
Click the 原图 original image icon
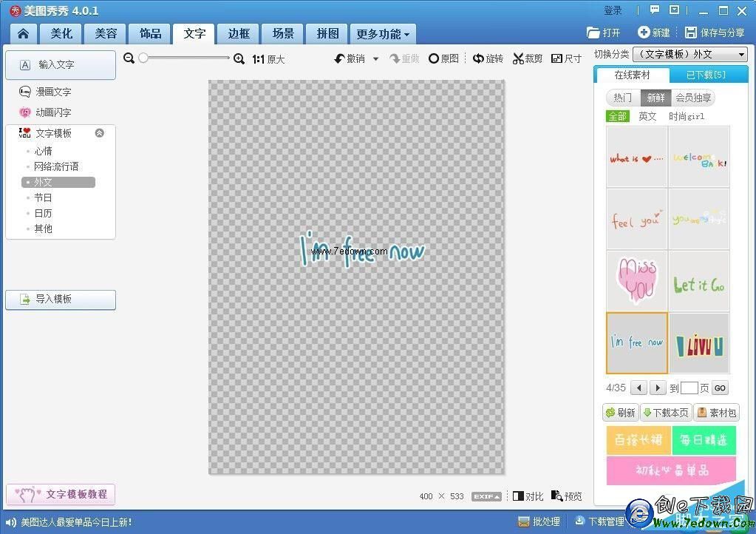[x=434, y=59]
